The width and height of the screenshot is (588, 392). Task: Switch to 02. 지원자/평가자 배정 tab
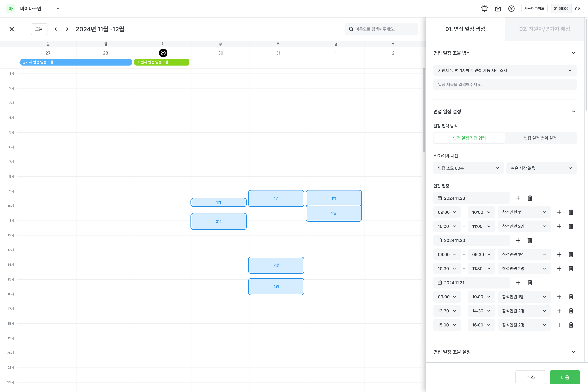[x=545, y=29]
